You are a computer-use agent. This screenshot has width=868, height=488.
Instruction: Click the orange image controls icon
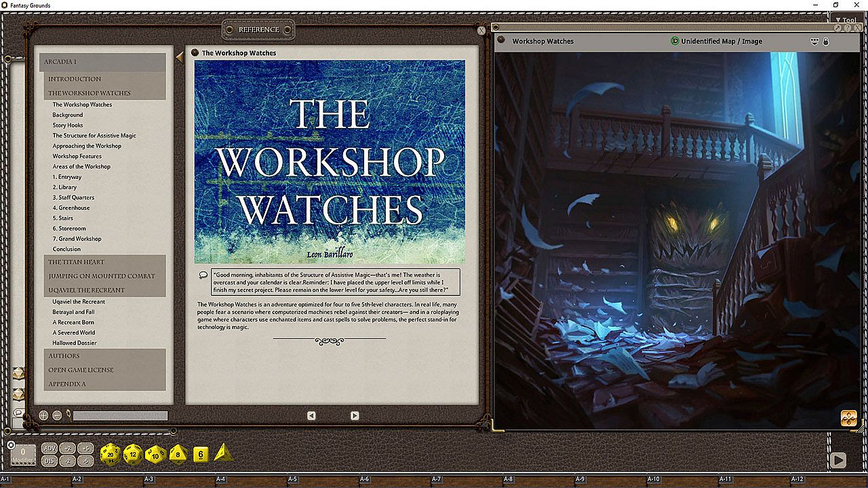point(848,418)
